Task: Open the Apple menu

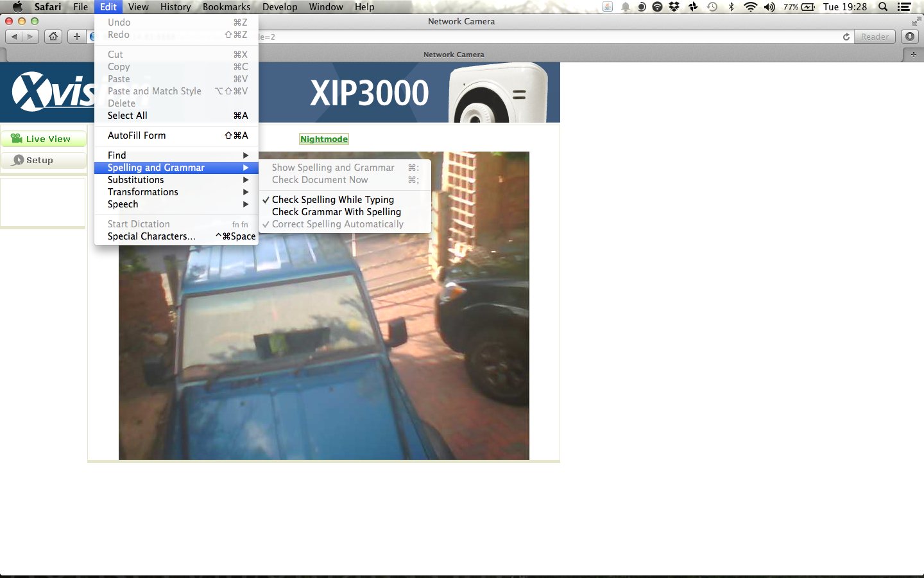Action: pos(17,7)
